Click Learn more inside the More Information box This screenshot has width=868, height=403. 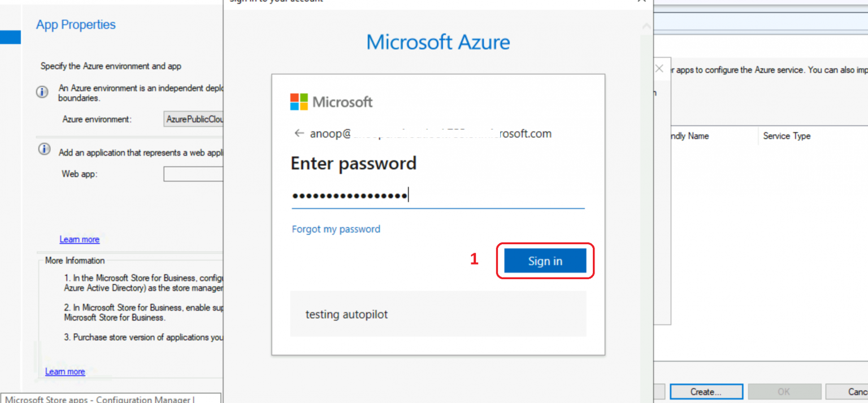[64, 371]
